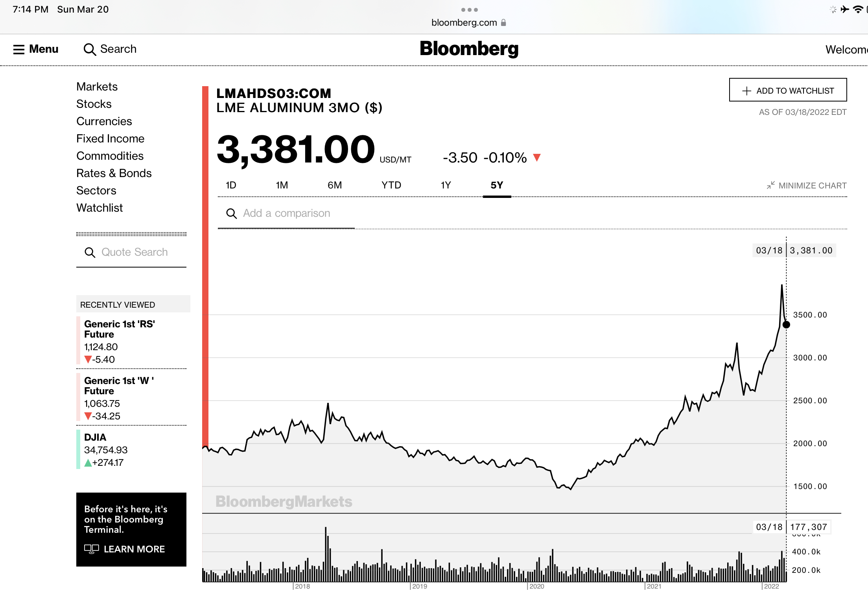This screenshot has width=868, height=600.
Task: Click the Search magnifier icon in header
Action: pyautogui.click(x=90, y=50)
